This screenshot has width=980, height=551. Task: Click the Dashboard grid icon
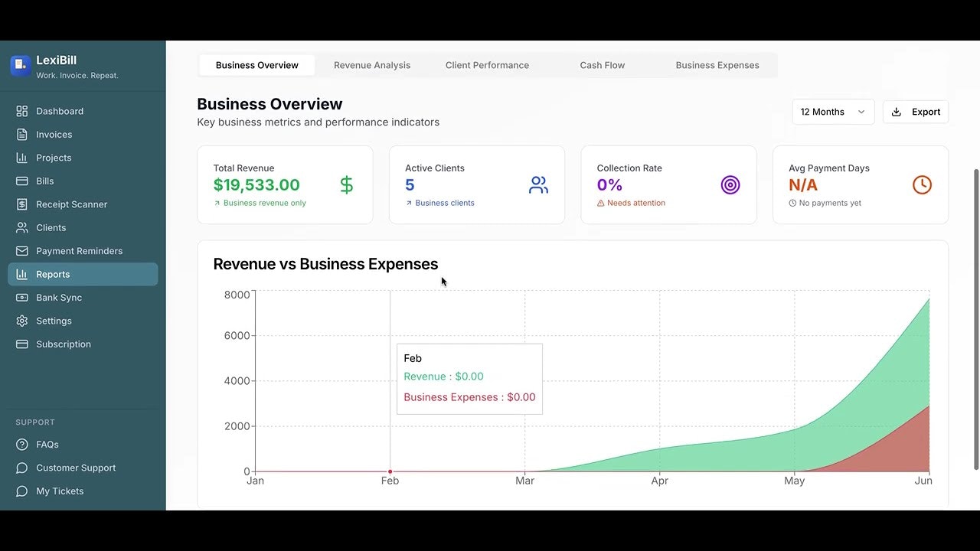pos(22,111)
